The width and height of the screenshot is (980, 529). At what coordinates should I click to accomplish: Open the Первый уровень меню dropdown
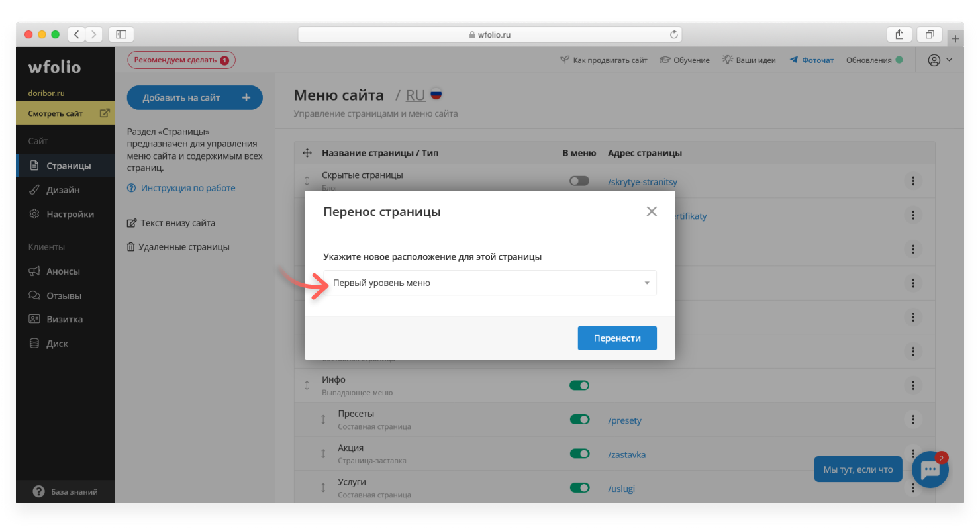pyautogui.click(x=490, y=283)
